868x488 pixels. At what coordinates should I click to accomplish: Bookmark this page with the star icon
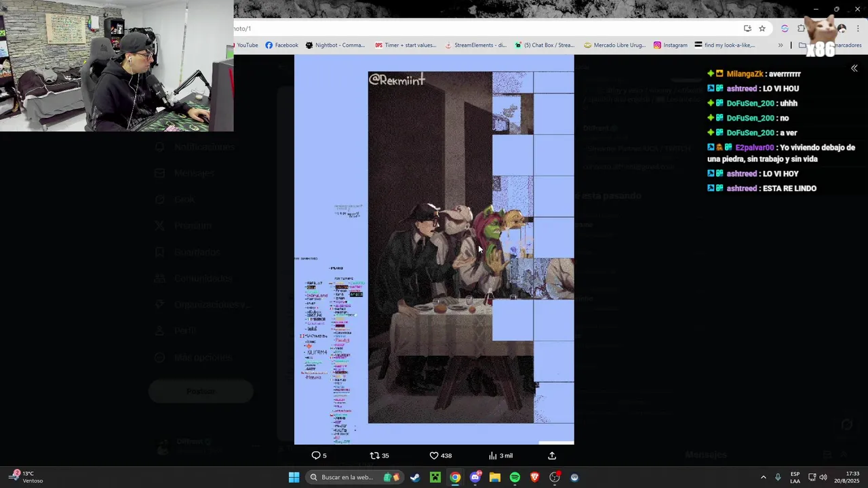762,28
